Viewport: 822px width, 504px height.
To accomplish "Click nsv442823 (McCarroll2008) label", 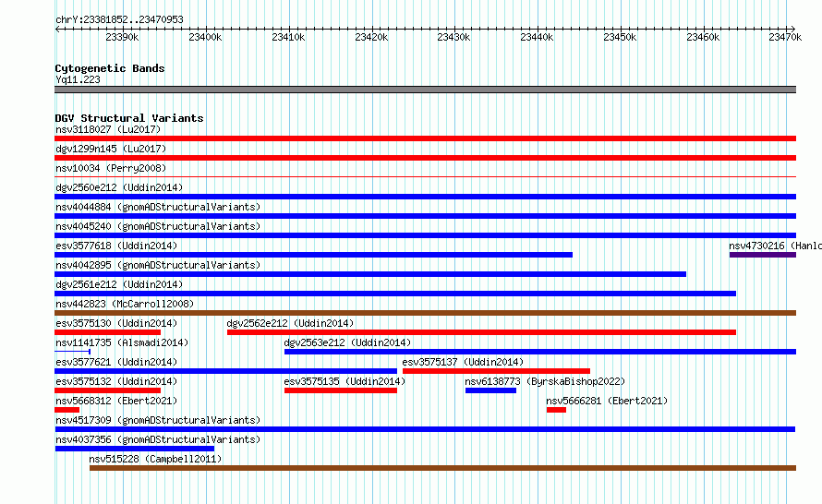I will pos(125,304).
